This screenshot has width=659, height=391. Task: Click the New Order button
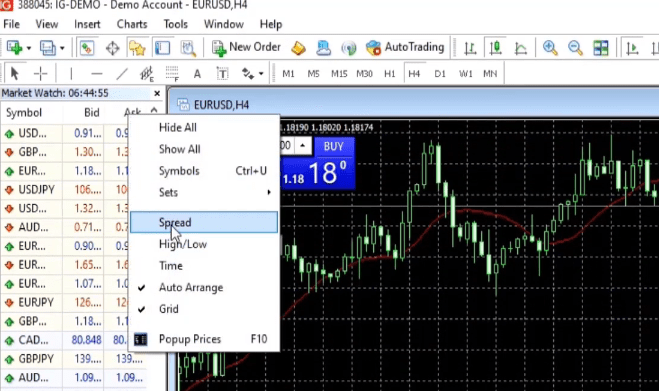[x=246, y=48]
